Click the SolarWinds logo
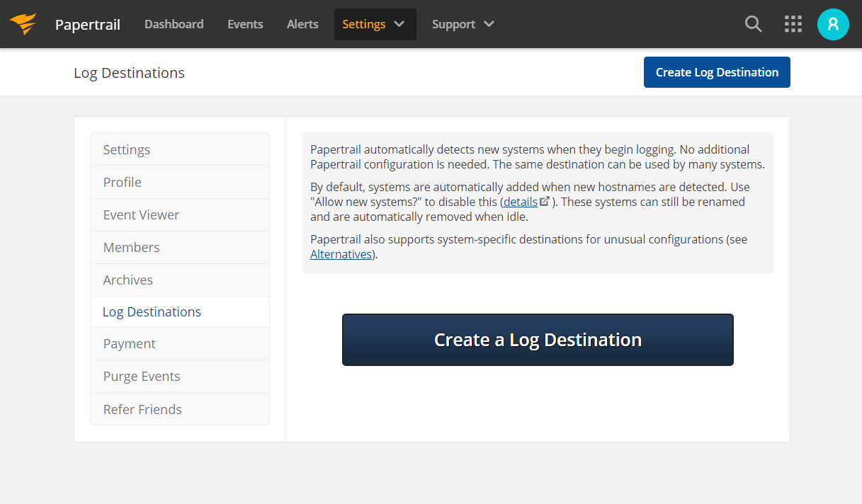 [23, 23]
